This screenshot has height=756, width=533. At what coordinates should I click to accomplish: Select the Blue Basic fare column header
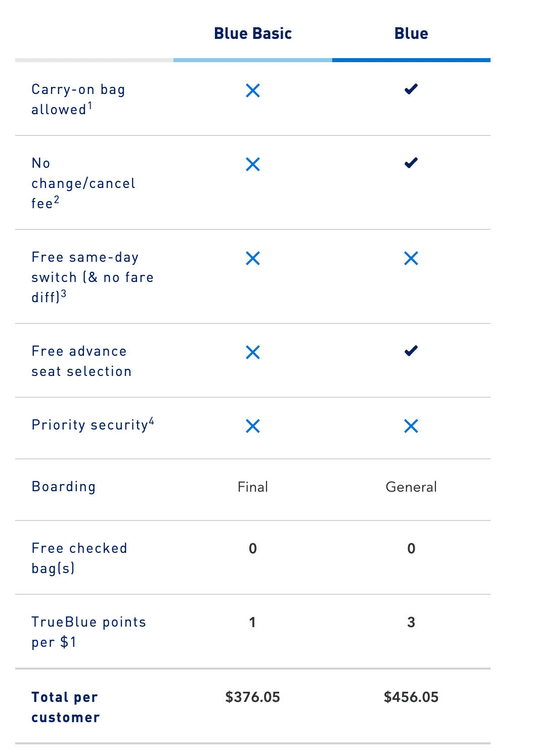(x=253, y=34)
